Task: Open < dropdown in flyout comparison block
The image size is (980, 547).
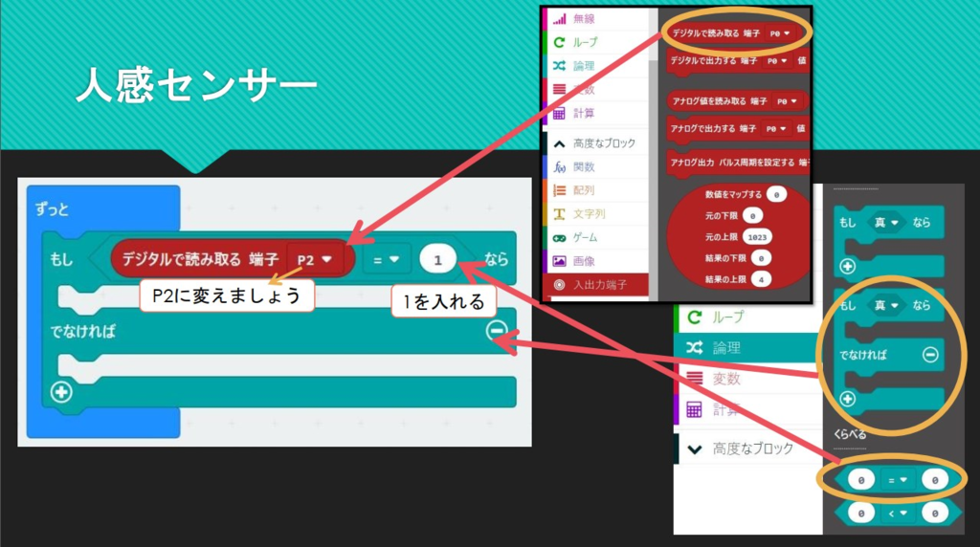Action: 898,514
